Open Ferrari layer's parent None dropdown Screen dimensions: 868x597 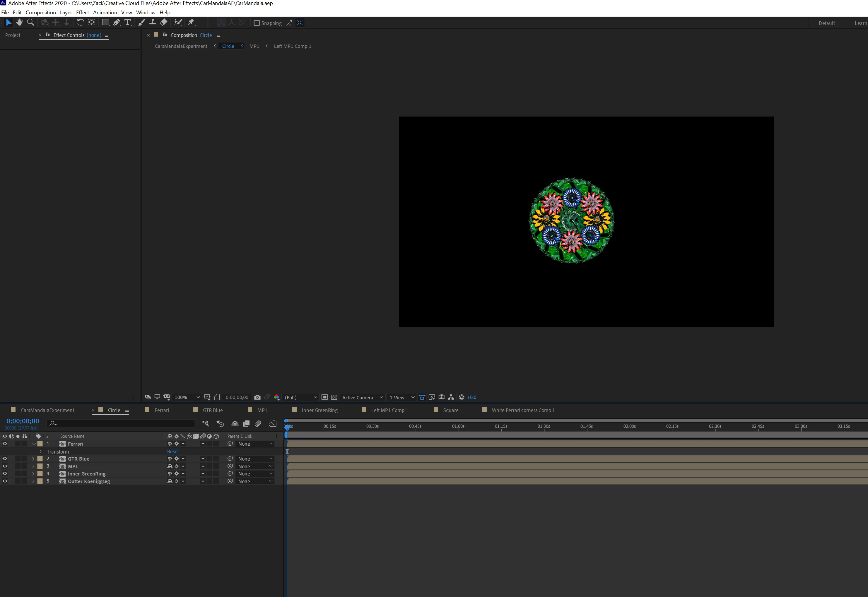click(x=255, y=444)
